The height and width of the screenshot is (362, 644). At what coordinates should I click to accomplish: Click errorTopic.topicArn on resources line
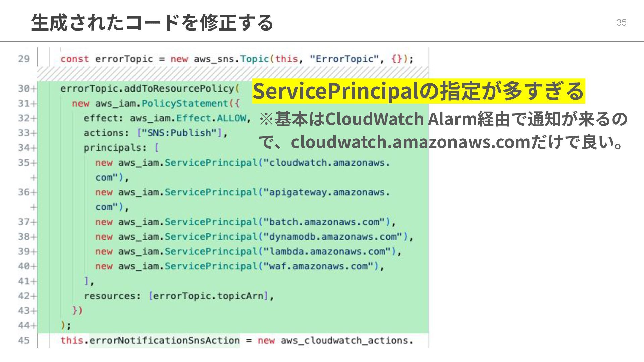pos(208,296)
